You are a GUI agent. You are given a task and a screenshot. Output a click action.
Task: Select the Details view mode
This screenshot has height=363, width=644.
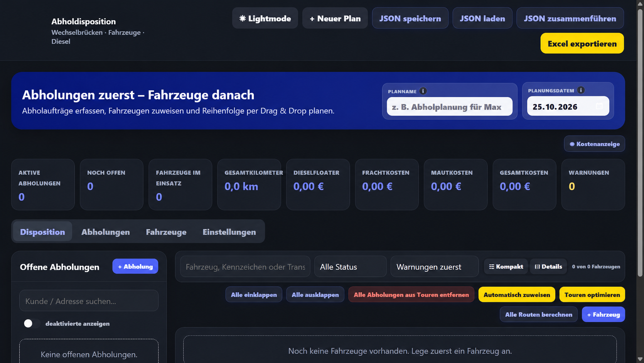coord(548,267)
